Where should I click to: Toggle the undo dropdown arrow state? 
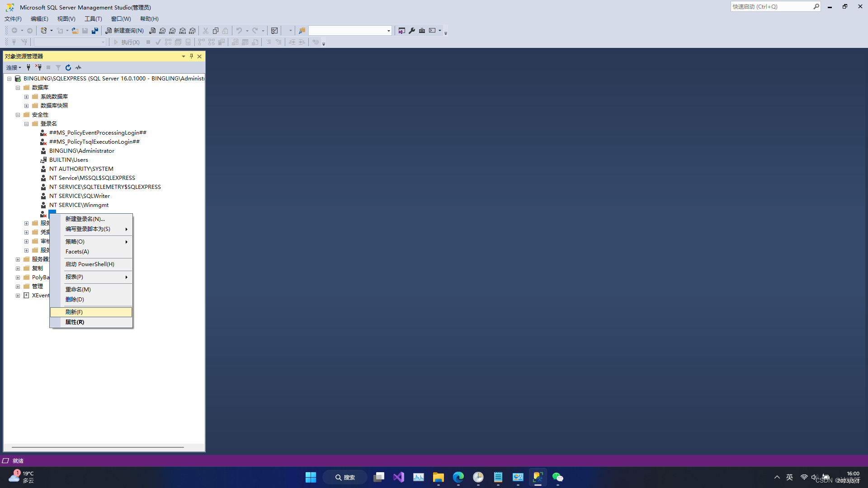tap(246, 30)
